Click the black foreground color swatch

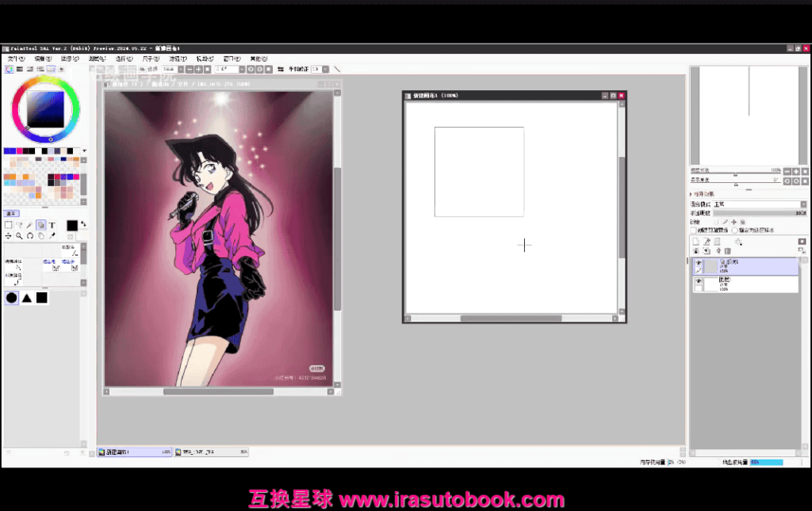click(72, 225)
